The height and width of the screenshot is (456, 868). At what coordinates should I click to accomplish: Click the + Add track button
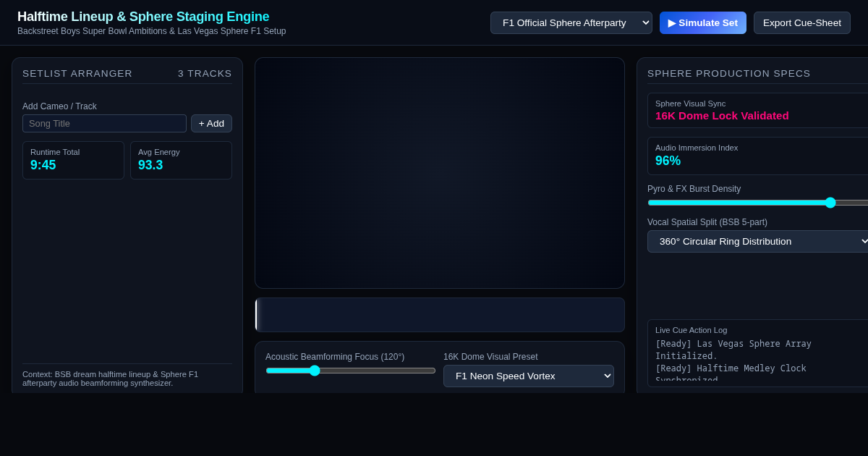coord(211,123)
